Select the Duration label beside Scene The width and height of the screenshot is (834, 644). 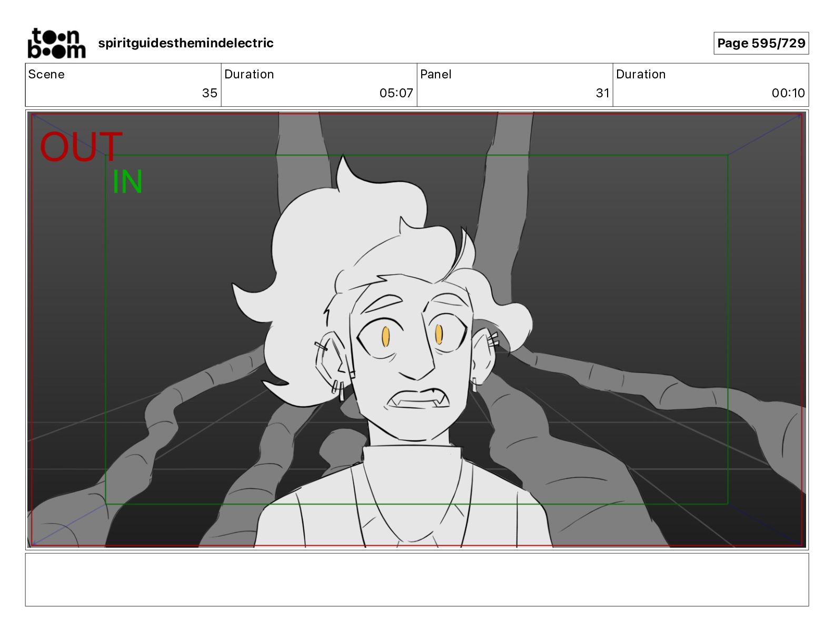pyautogui.click(x=249, y=74)
